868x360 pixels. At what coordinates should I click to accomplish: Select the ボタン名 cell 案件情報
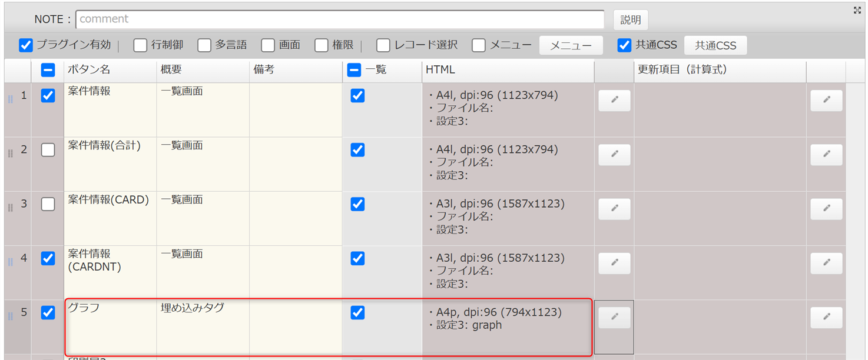click(x=110, y=110)
